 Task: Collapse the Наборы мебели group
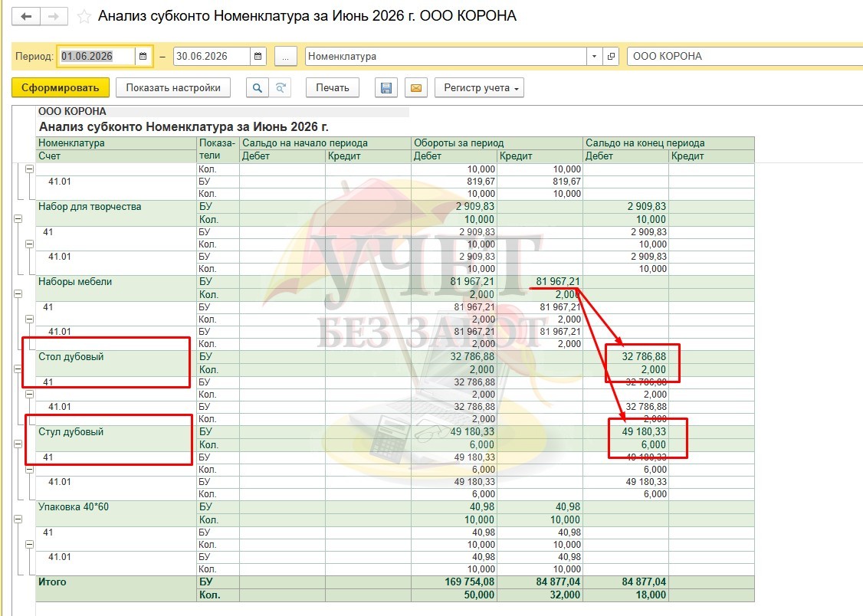point(18,293)
